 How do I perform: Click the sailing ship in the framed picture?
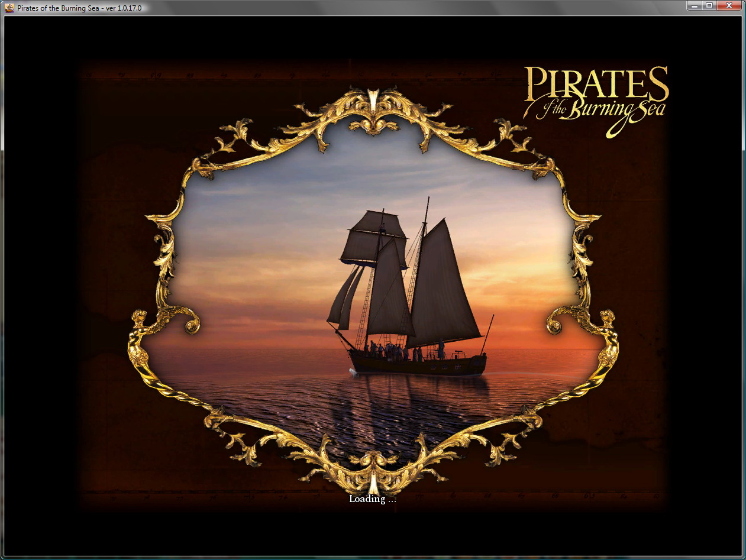click(x=411, y=288)
